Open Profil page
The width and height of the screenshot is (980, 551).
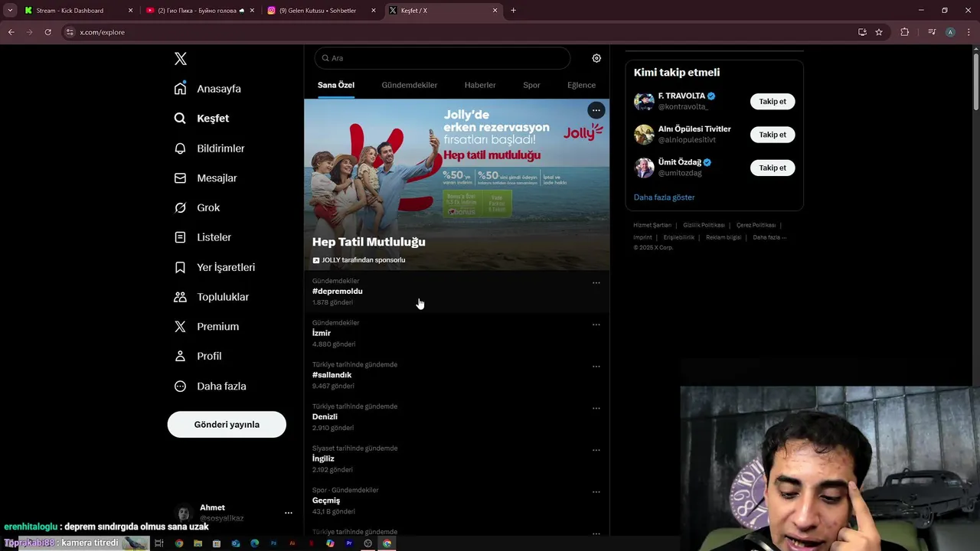click(x=198, y=357)
